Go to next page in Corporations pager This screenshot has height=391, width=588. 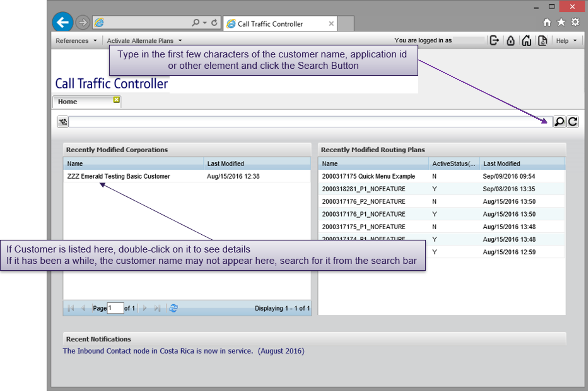(x=145, y=308)
